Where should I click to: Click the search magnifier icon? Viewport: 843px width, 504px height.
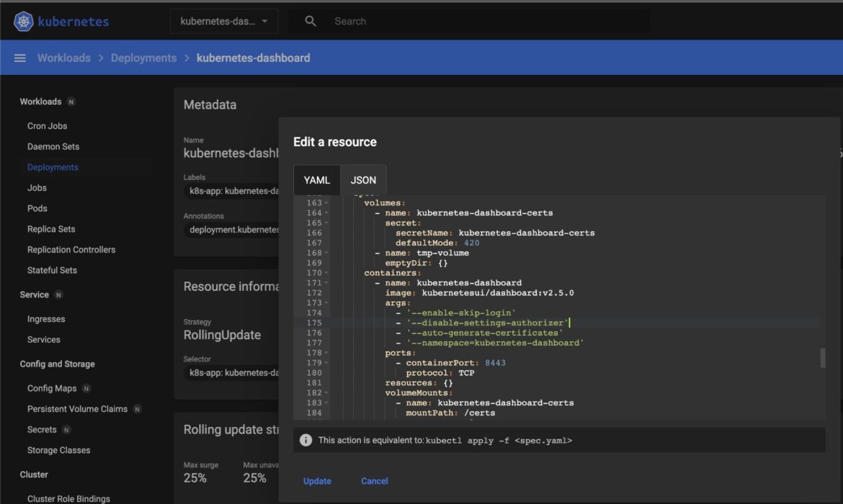(311, 22)
